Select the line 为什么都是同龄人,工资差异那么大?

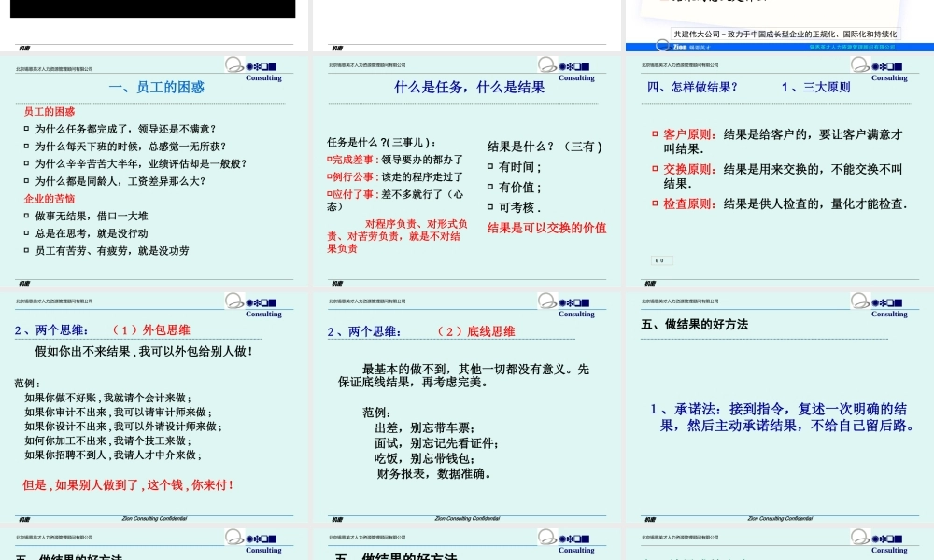coord(120,180)
